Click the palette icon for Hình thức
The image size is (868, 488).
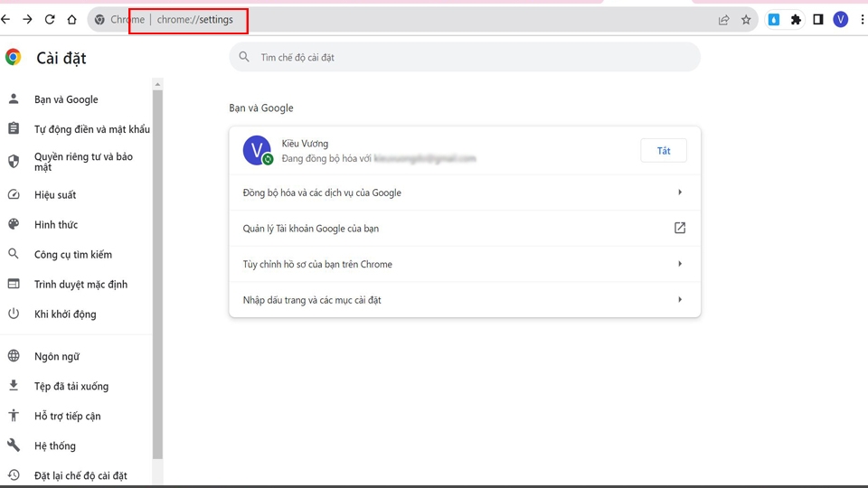point(14,224)
